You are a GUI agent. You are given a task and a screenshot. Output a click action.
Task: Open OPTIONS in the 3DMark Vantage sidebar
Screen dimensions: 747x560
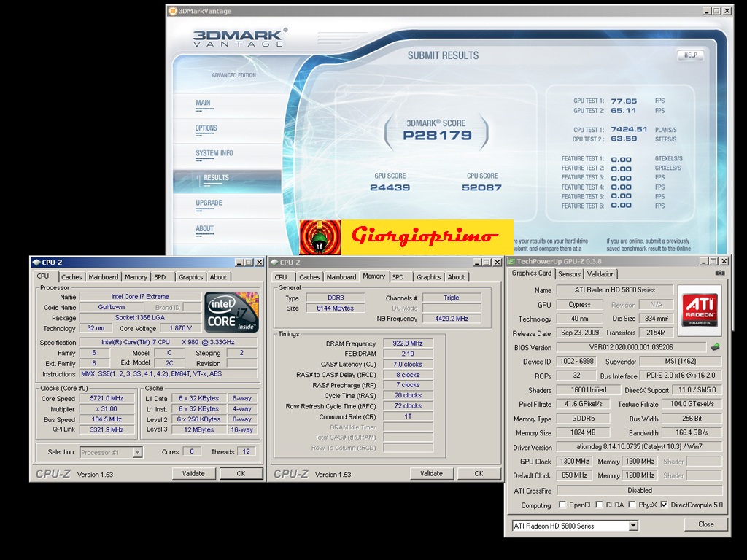(x=206, y=128)
